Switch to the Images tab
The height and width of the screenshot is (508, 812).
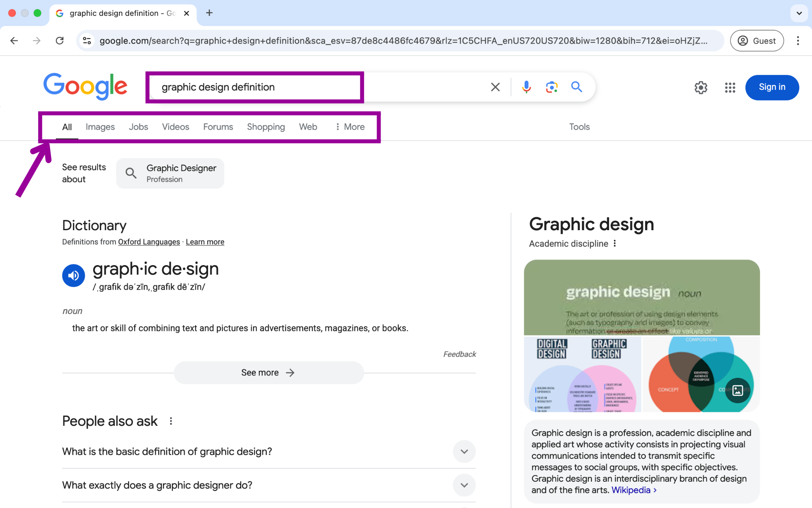[100, 127]
